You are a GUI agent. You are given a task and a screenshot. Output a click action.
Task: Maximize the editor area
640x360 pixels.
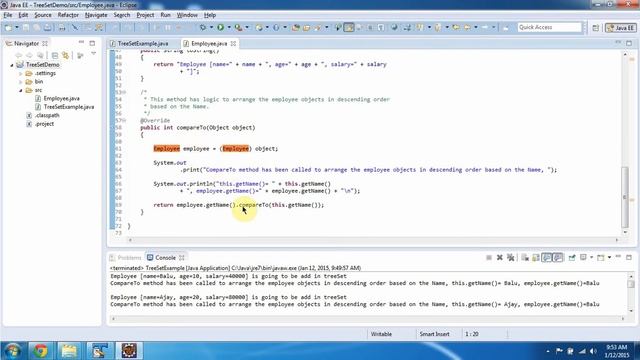629,43
